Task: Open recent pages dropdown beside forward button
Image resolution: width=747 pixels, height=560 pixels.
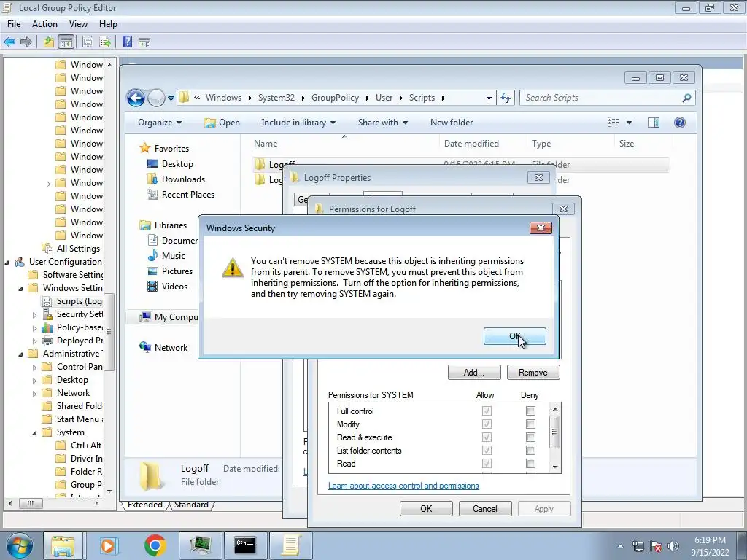Action: (x=171, y=98)
